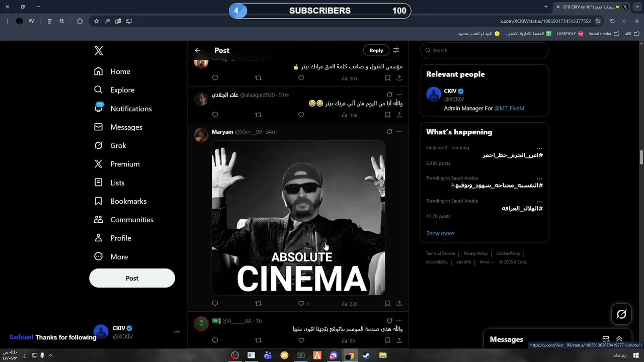Open more options on @A_____0A post
Image resolution: width=644 pixels, height=362 pixels.
(399, 320)
